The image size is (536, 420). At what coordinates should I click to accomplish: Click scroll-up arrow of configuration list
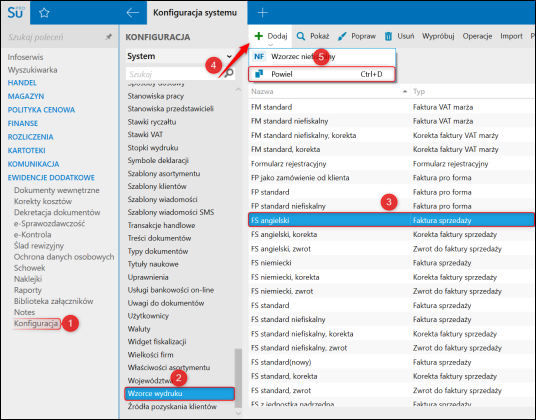(x=238, y=89)
